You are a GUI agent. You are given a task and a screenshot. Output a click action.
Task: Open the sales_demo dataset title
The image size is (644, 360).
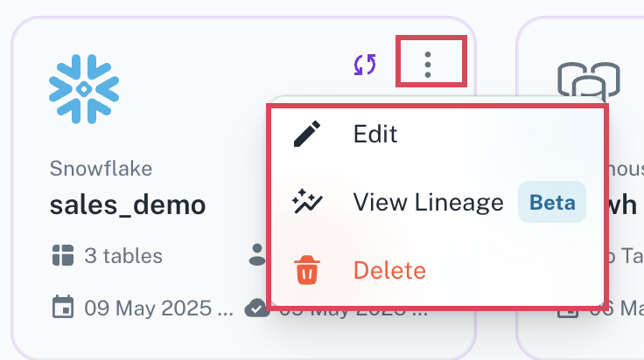pos(128,205)
